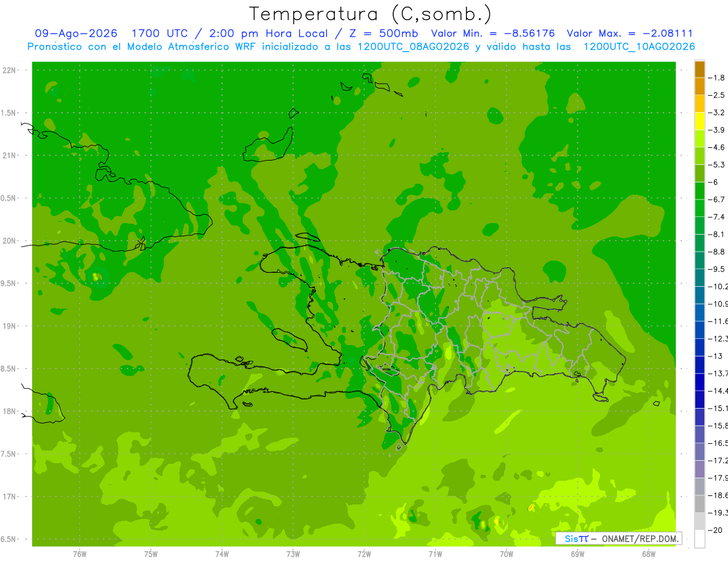
Task: Click the teal band between -9.5 and -10.2
Action: [699, 278]
